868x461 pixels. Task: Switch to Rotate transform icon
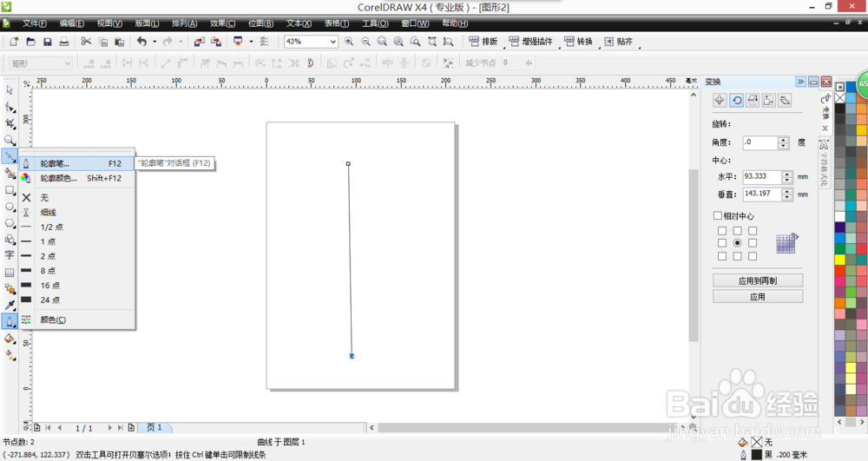tap(736, 100)
